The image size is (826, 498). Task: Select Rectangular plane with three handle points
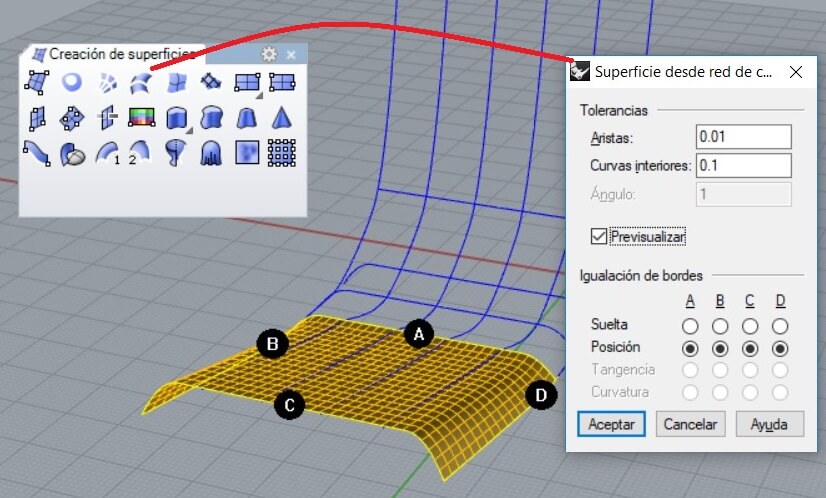pyautogui.click(x=282, y=82)
